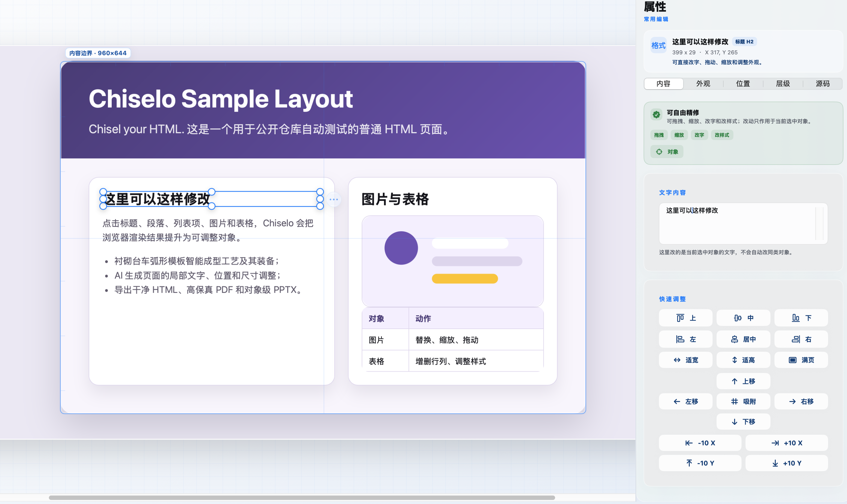Fit selection to height (适高)
Viewport: 847px width, 504px height.
[743, 360]
